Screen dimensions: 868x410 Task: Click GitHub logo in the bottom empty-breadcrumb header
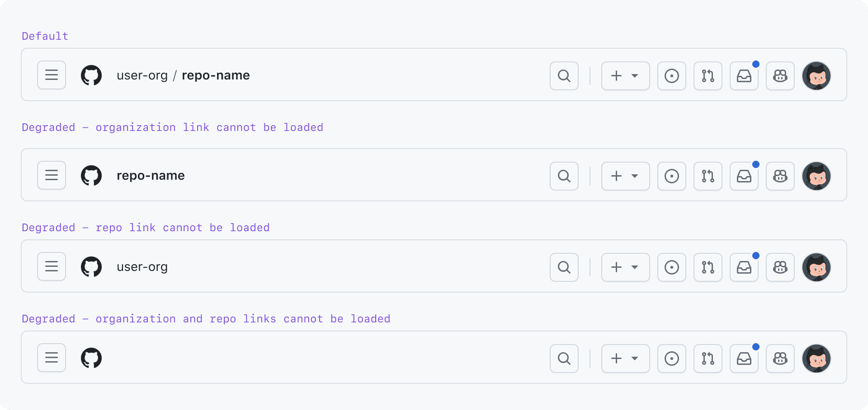coord(91,358)
